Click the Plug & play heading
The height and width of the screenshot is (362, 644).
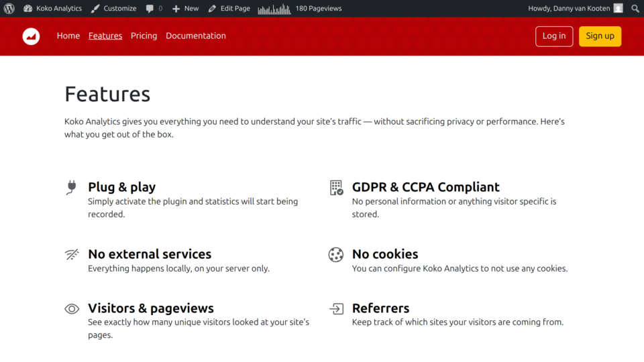pyautogui.click(x=122, y=187)
